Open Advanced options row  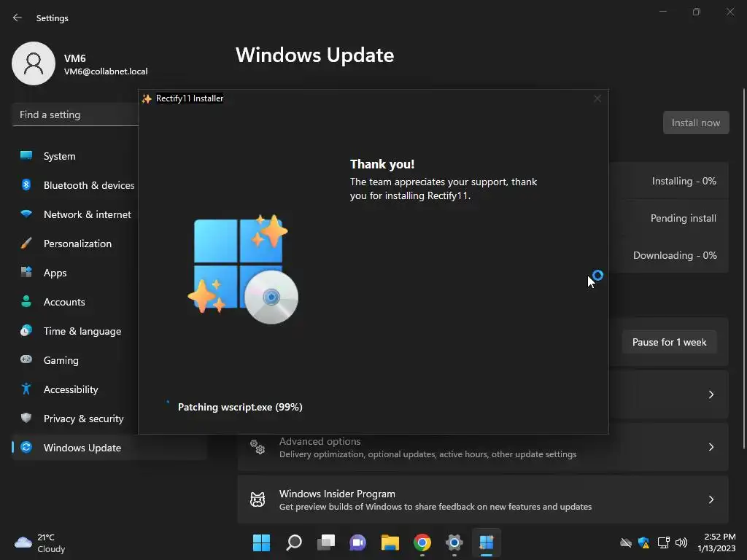coord(483,447)
